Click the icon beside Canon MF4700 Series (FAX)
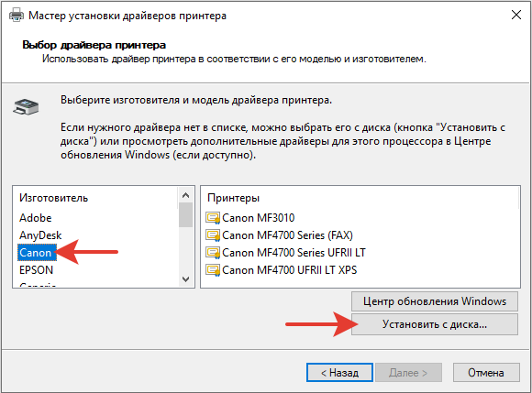Image resolution: width=532 pixels, height=393 pixels. click(213, 235)
